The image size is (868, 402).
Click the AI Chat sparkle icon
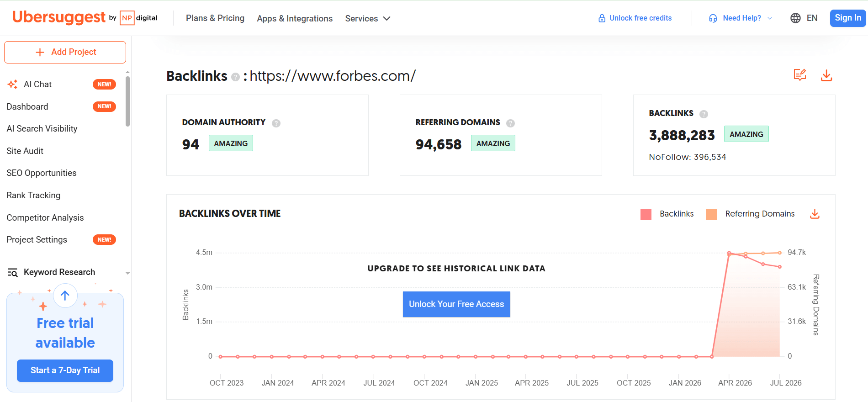12,85
